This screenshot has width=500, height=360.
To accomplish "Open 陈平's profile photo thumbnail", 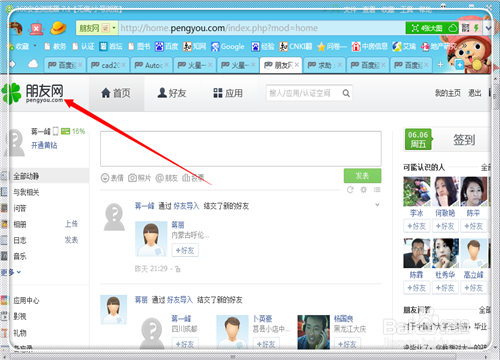I will pyautogui.click(x=474, y=191).
